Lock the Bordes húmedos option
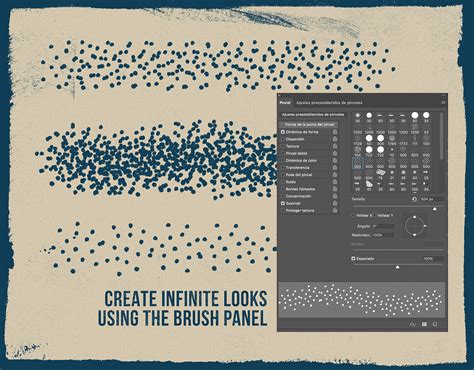Viewport: 474px width, 370px height. (335, 189)
